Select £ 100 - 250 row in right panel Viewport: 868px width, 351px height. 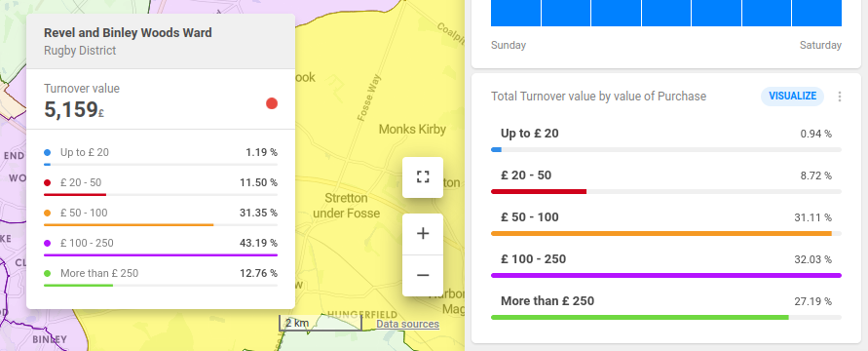click(666, 266)
